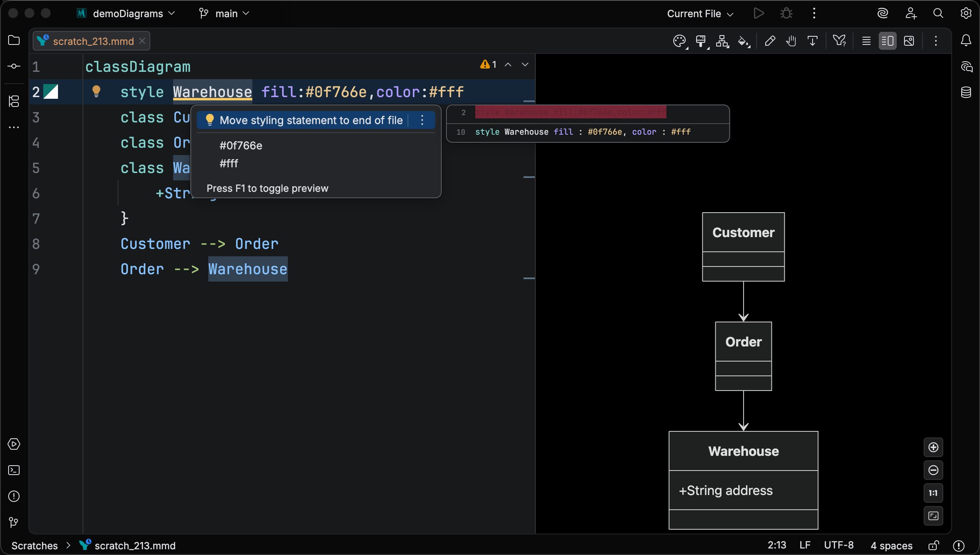Click the diagram theme palette icon
The image size is (980, 555).
tap(680, 41)
